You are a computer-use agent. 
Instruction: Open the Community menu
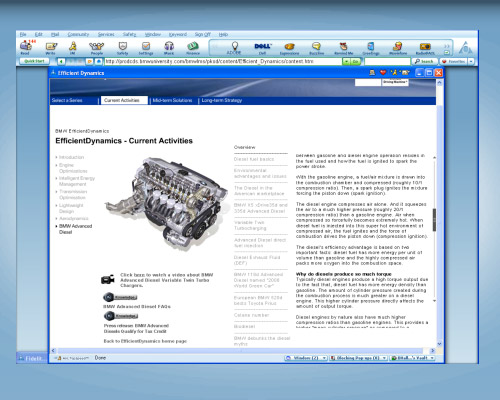[78, 34]
